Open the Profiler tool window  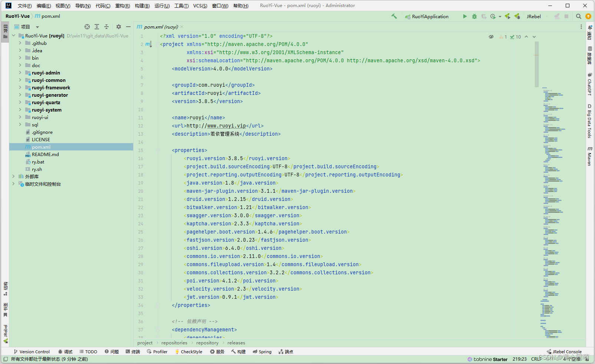(157, 352)
